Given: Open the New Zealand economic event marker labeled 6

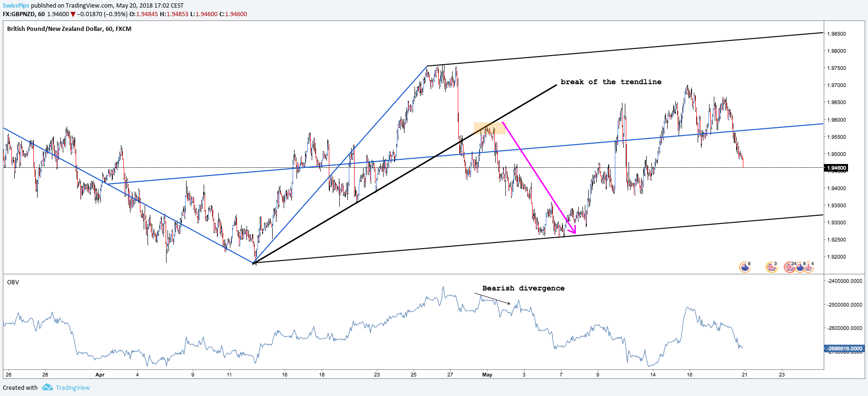Looking at the screenshot, I should coord(745,267).
